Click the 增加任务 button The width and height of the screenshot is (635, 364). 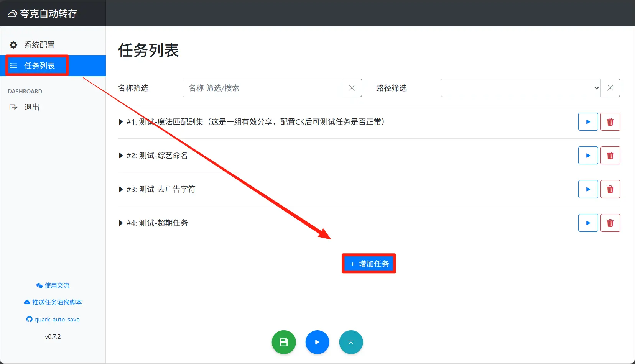coord(369,264)
